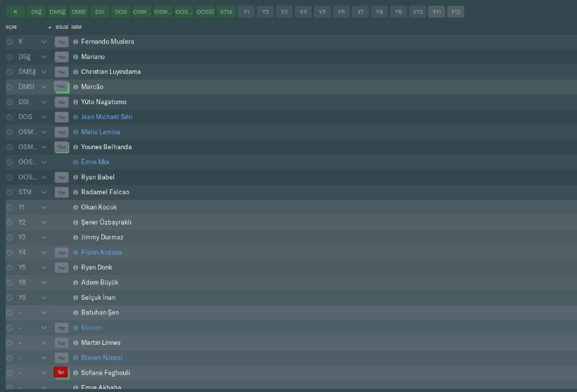Screen dimensions: 577x392
Task: Open info icon beside Radamel Falcao
Action: point(75,193)
